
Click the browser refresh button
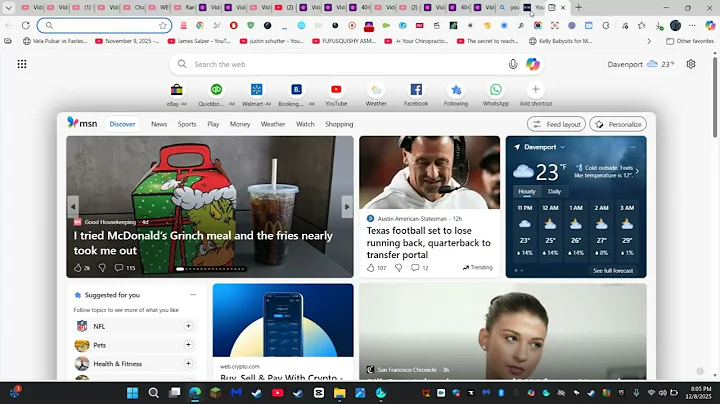point(26,25)
